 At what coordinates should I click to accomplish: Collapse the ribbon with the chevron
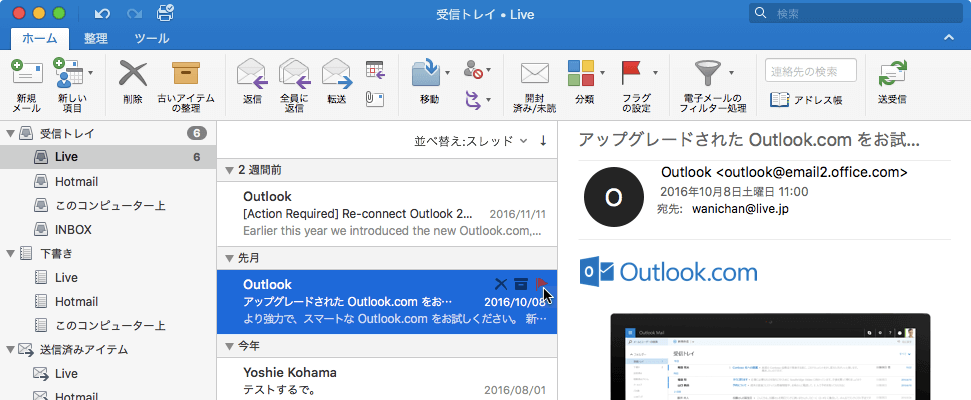click(948, 38)
